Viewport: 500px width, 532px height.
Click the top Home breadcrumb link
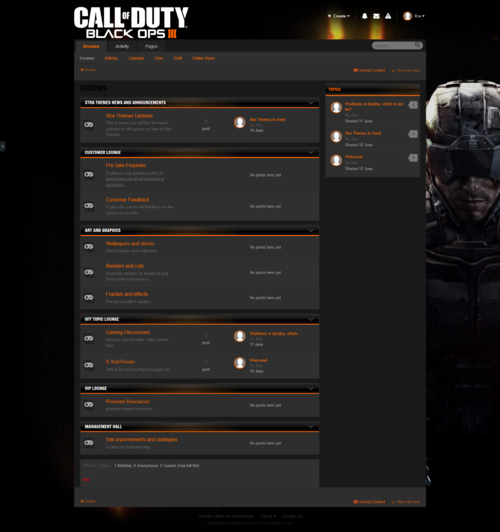(88, 70)
